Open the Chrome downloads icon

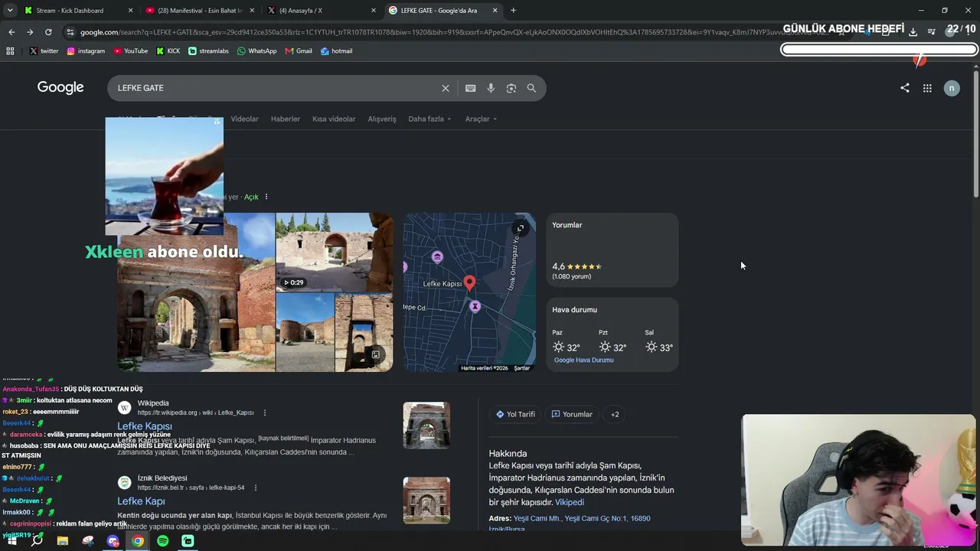913,32
